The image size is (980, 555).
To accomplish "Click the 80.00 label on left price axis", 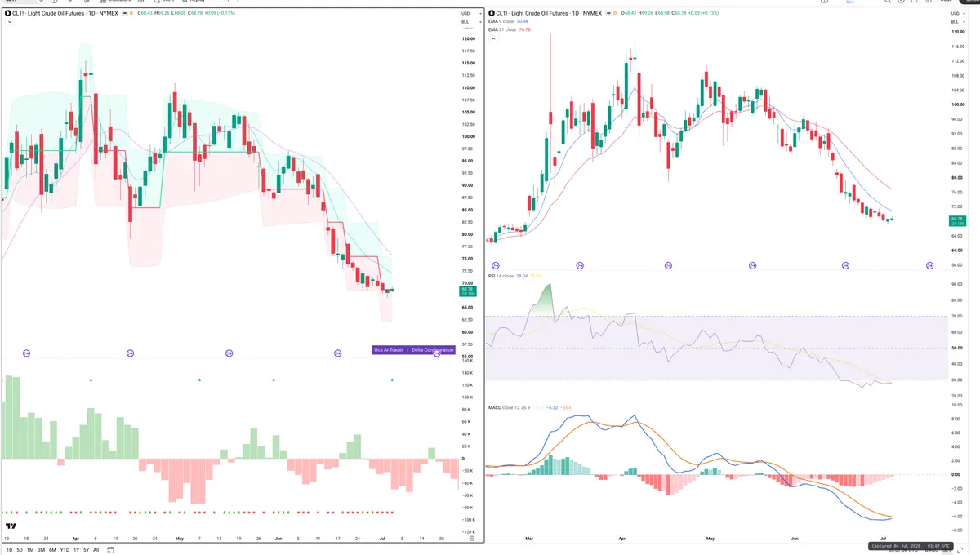I will [468, 234].
